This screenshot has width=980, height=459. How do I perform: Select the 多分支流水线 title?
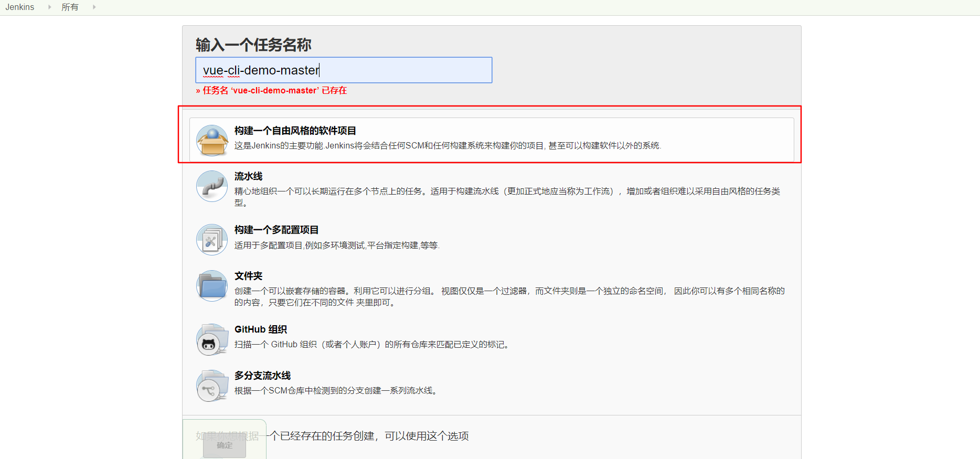pos(262,376)
